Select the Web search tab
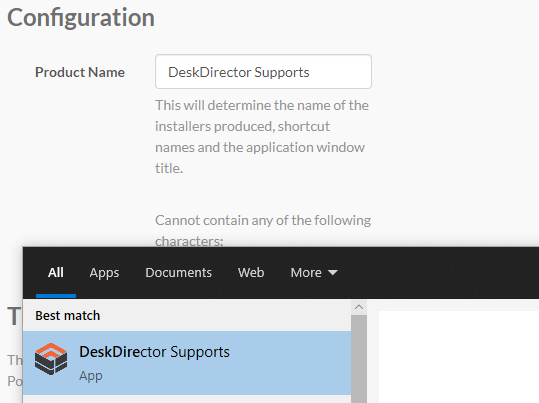Viewport: 539px width, 403px height. tap(251, 273)
